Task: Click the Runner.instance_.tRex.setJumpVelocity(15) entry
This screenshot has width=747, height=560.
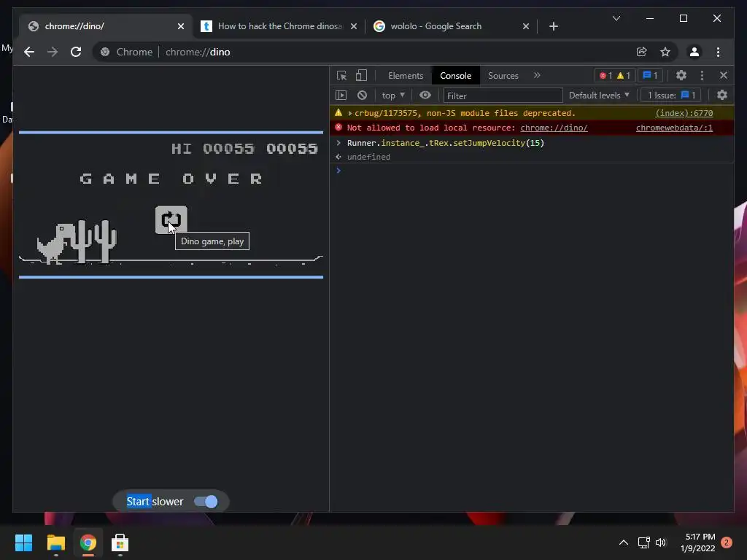Action: pyautogui.click(x=446, y=143)
